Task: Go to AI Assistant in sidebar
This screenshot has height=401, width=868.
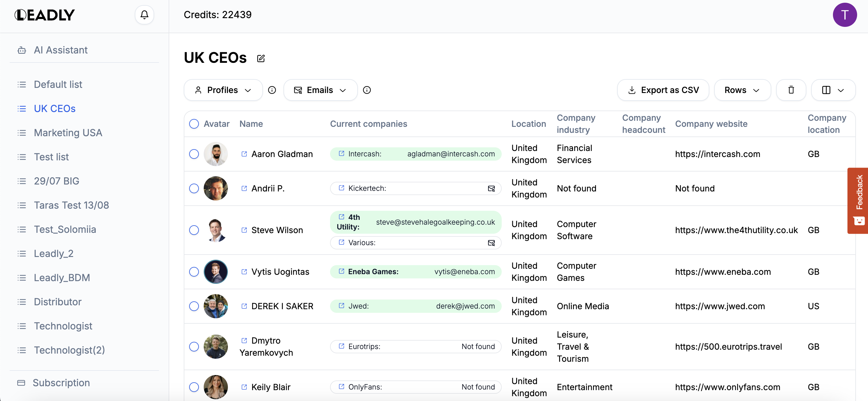Action: pos(61,50)
